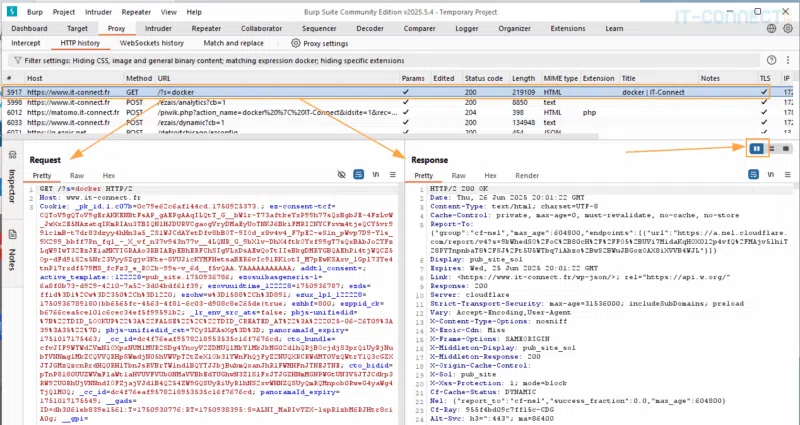Show Response in Pretty view
The width and height of the screenshot is (800, 425).
(423, 176)
